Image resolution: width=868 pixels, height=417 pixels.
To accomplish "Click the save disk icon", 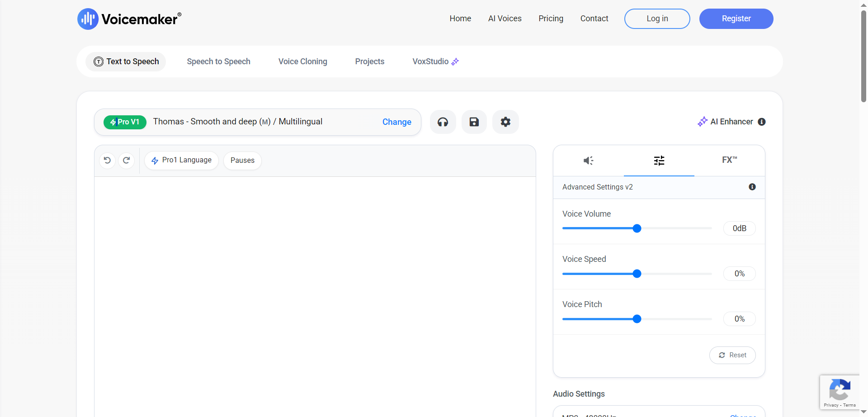I will click(x=474, y=122).
